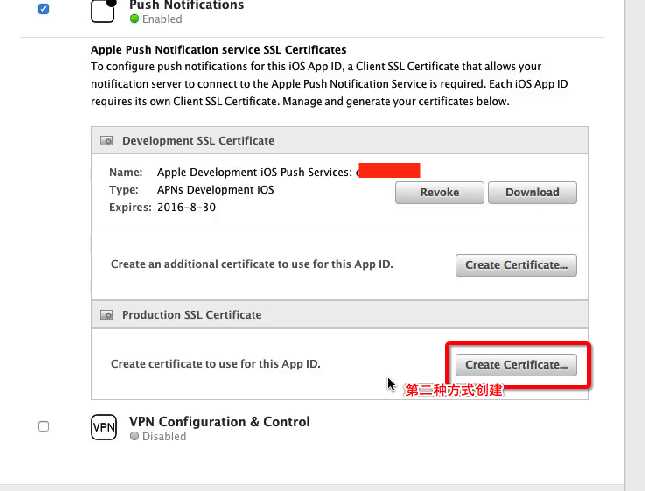
Task: Click the VPN icon
Action: click(x=104, y=427)
